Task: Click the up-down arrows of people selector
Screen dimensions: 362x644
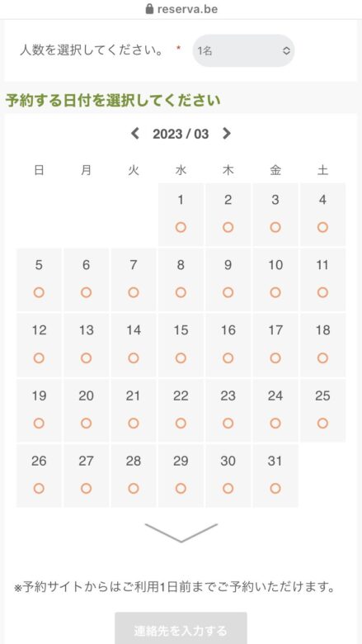Action: 287,50
